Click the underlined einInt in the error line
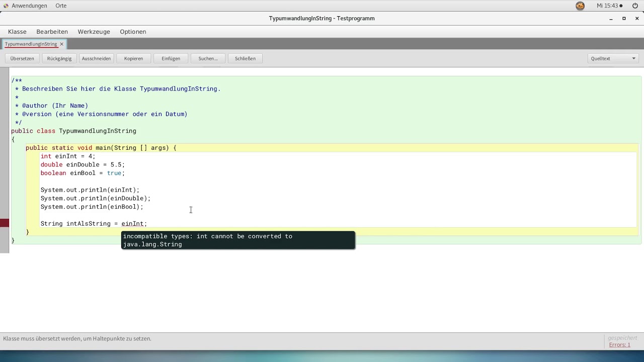Screen dimensions: 644x362 point(132,224)
